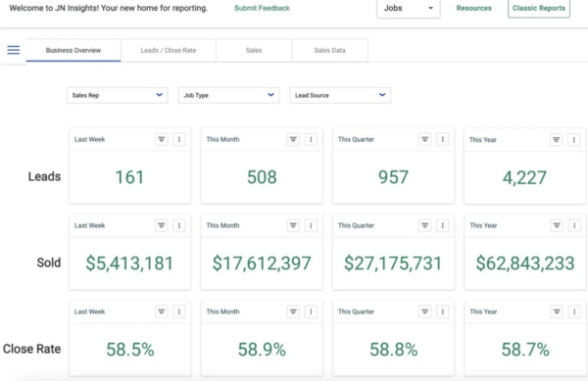
Task: Open more options on Close Rate Last Week card
Action: (179, 311)
